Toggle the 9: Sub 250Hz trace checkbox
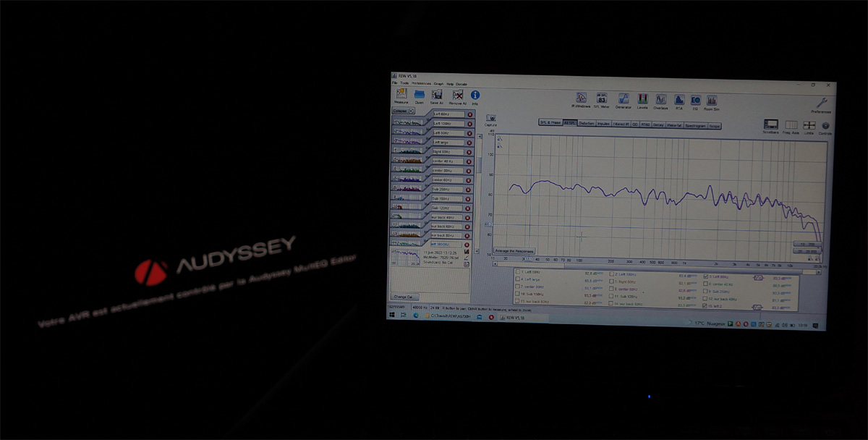The width and height of the screenshot is (868, 440). tap(705, 291)
